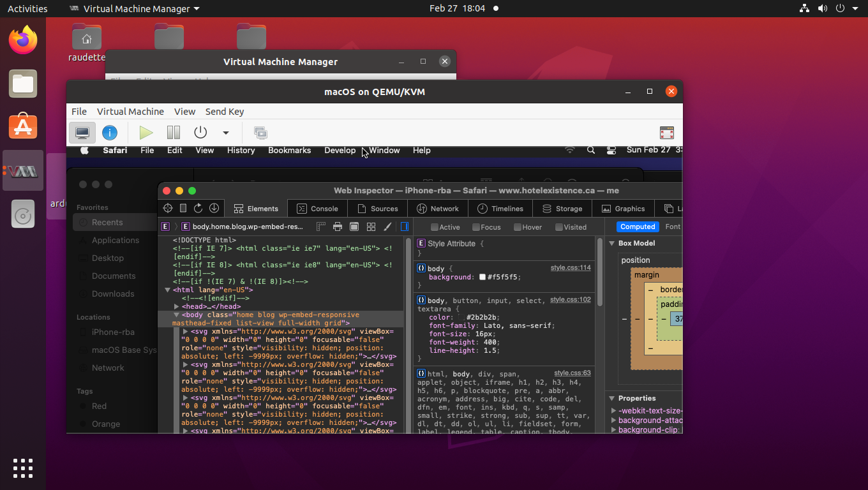Switch to the Console tab

[317, 208]
